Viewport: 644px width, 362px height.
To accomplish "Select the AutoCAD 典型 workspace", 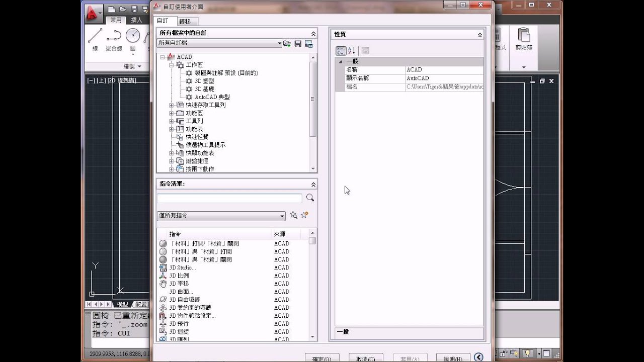I will (212, 97).
